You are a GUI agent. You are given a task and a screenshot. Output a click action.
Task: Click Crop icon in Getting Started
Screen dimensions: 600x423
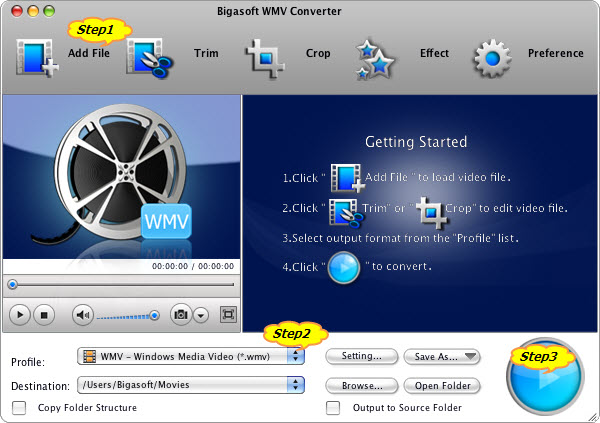431,211
